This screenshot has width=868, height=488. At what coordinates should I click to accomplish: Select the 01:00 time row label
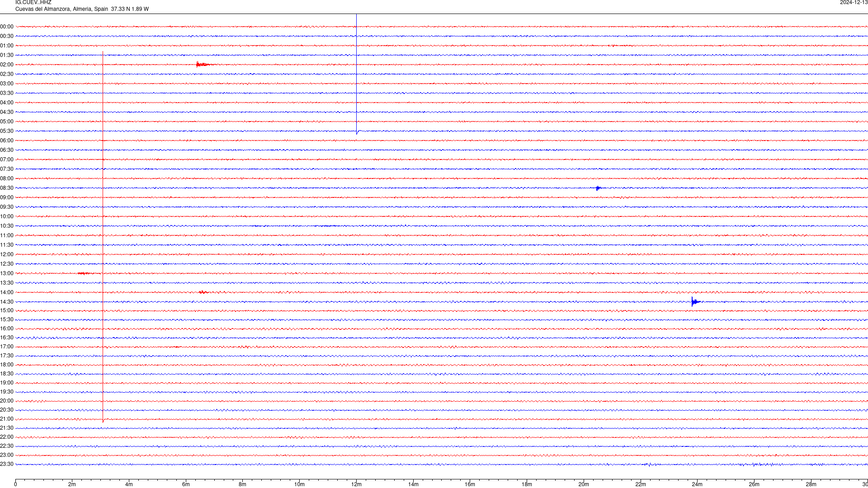(7, 46)
